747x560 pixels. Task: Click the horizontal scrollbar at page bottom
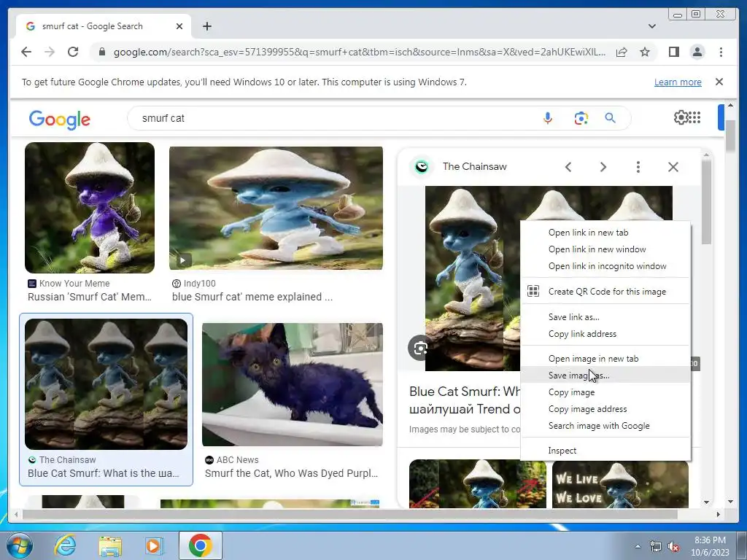[349, 514]
